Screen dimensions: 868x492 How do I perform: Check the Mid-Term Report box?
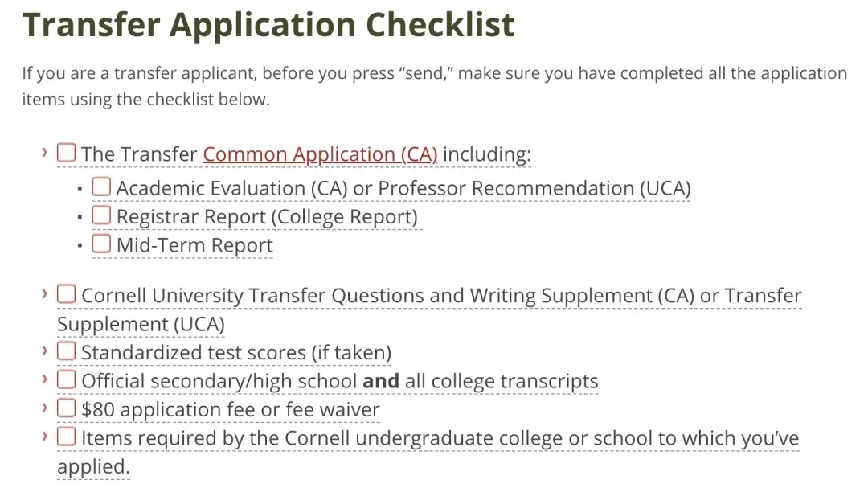[101, 244]
